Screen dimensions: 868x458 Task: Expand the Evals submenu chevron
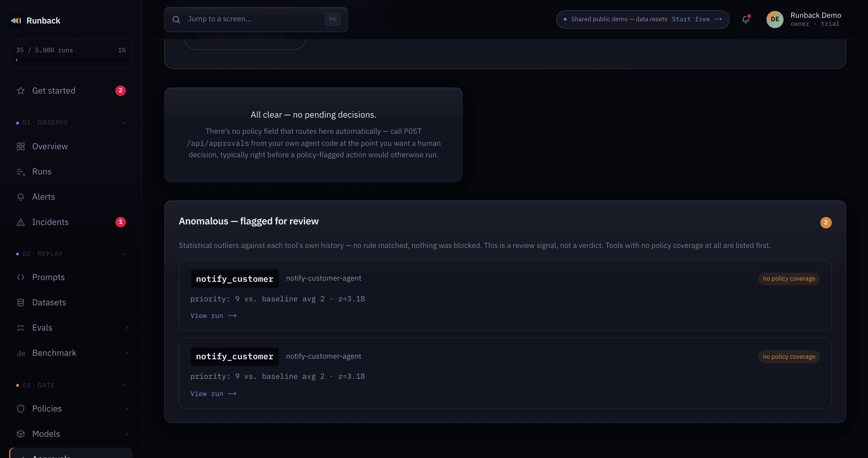[127, 328]
